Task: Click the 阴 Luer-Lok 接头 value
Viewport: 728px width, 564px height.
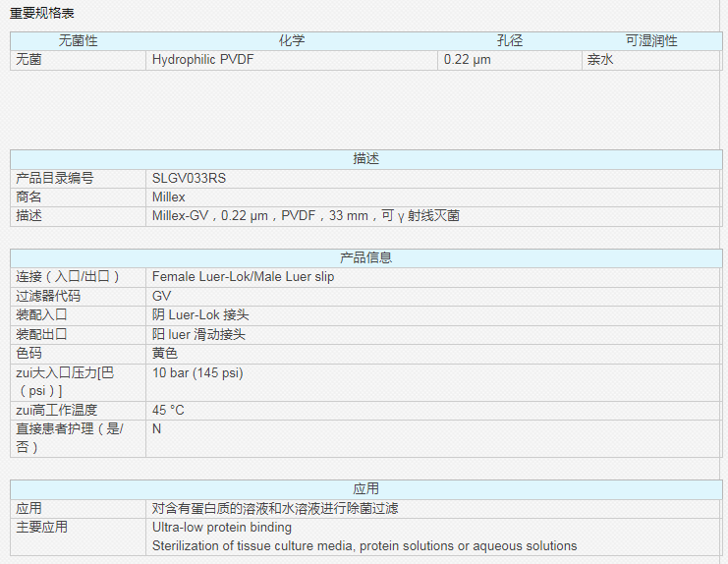Action: (x=200, y=315)
